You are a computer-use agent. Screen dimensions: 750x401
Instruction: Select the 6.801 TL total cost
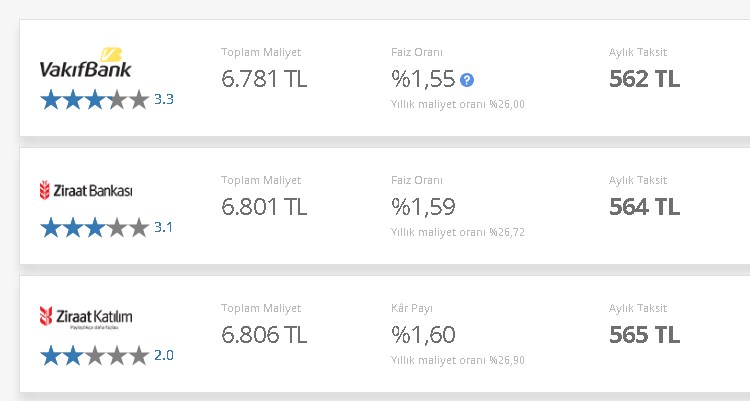[x=264, y=207]
